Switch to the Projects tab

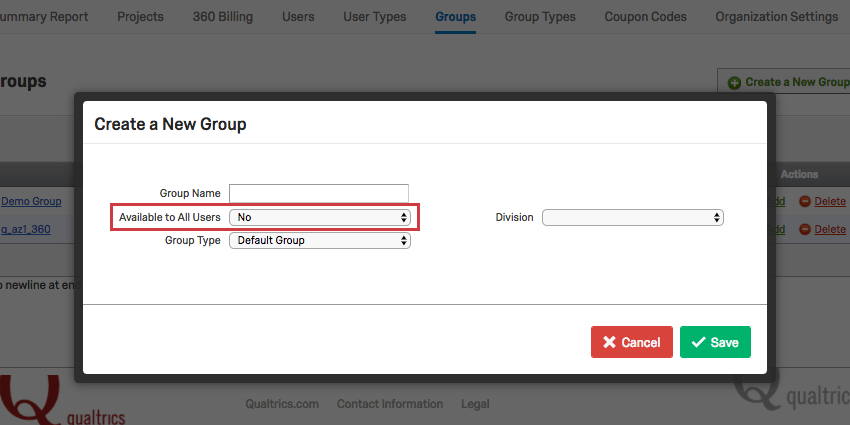coord(140,17)
